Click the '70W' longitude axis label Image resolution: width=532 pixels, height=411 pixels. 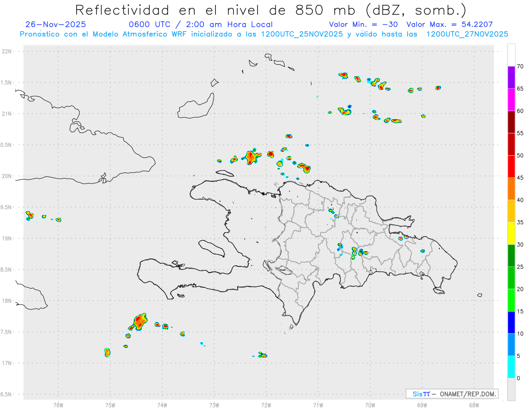click(x=370, y=405)
